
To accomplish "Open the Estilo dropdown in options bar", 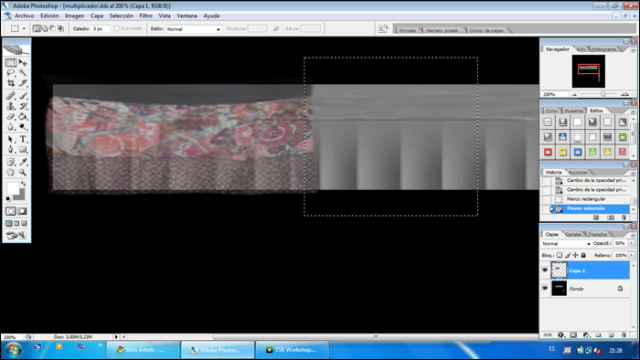I will pos(193,29).
